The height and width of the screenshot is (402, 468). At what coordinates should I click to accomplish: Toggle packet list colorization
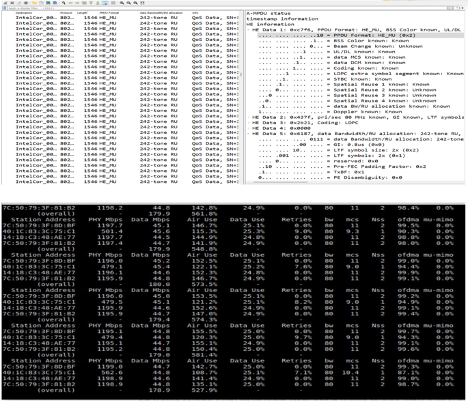[x=113, y=3]
